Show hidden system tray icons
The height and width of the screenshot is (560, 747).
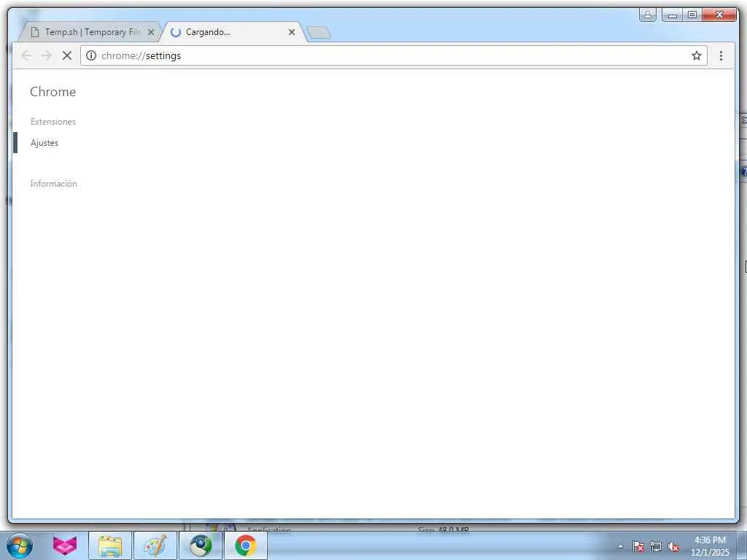(620, 546)
